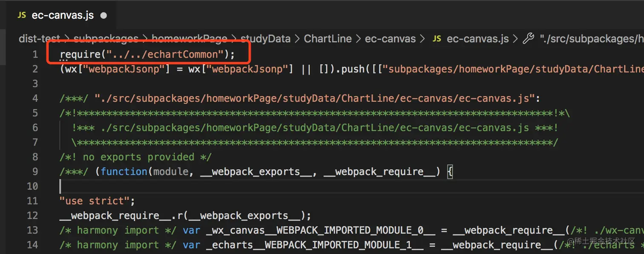Click line number 10 in the gutter
The width and height of the screenshot is (644, 254).
(x=33, y=186)
